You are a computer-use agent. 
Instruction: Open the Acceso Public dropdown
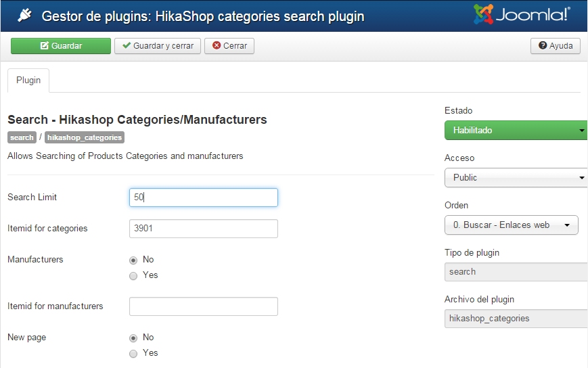tap(516, 177)
